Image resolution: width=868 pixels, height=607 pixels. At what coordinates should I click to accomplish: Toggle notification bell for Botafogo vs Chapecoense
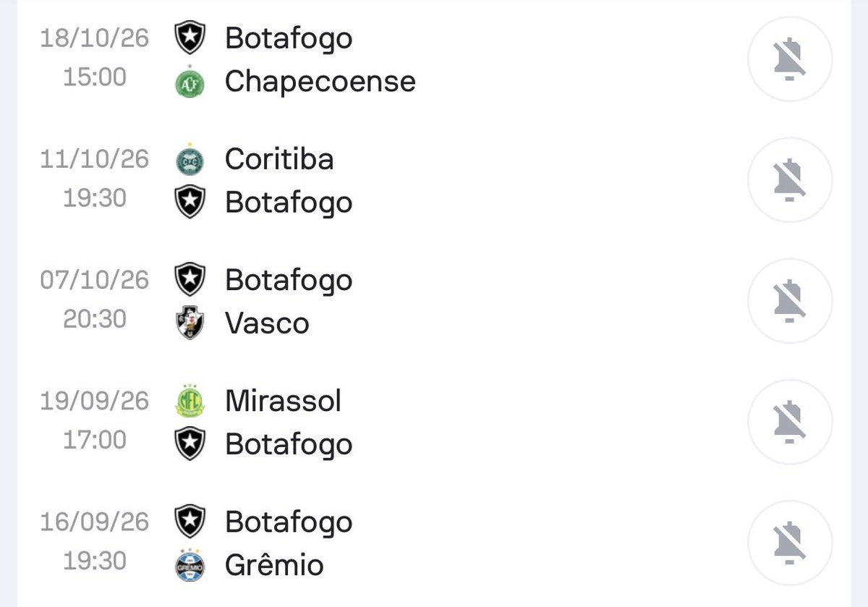[x=790, y=59]
